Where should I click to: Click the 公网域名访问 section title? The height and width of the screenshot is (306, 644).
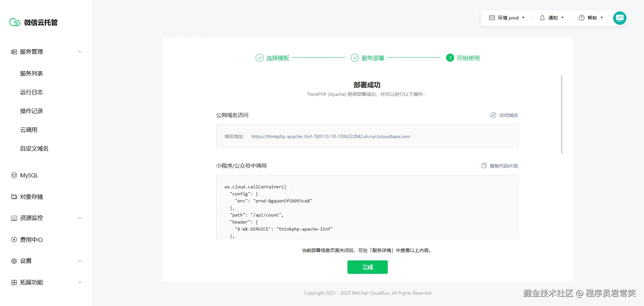(x=232, y=115)
